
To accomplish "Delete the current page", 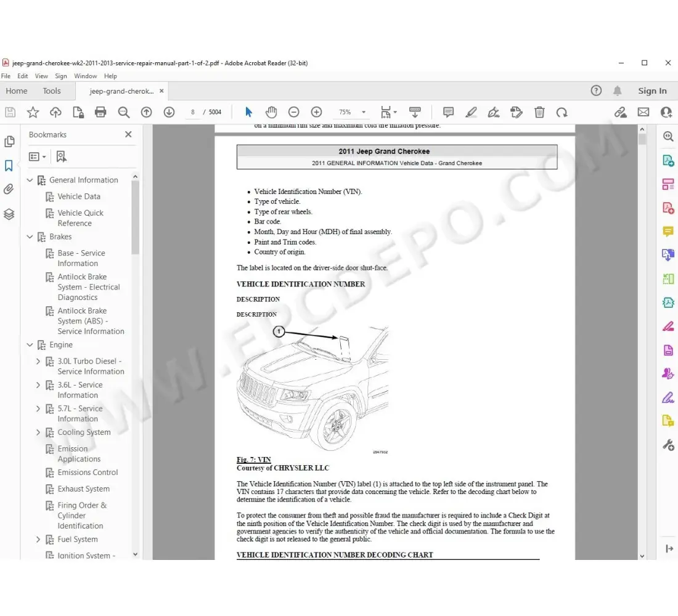I will [x=539, y=112].
